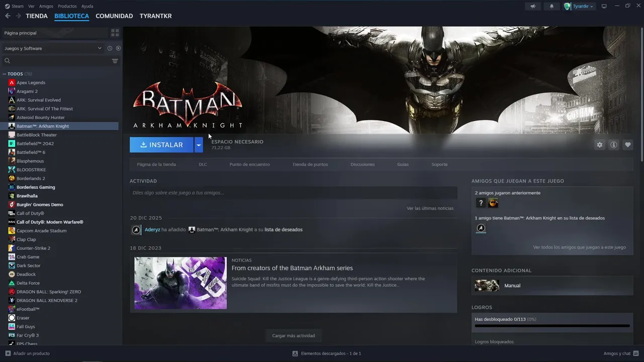Open Discusiones tab
The image size is (644, 362).
(363, 164)
